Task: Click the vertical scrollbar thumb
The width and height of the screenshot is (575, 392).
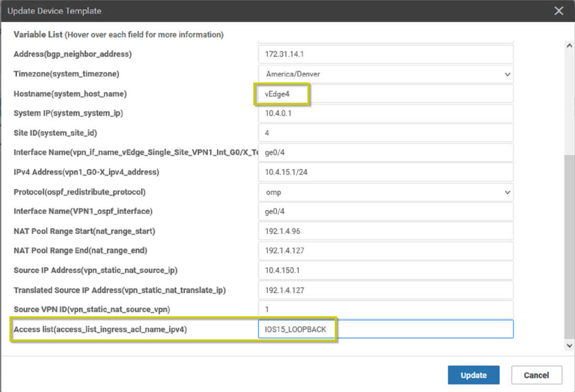Action: pyautogui.click(x=569, y=247)
